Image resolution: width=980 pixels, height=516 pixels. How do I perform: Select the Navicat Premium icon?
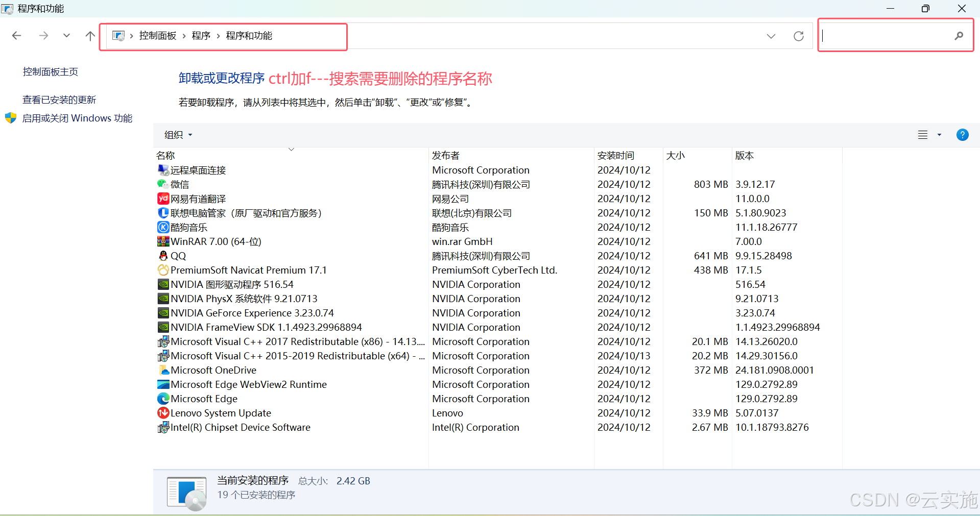coord(163,270)
